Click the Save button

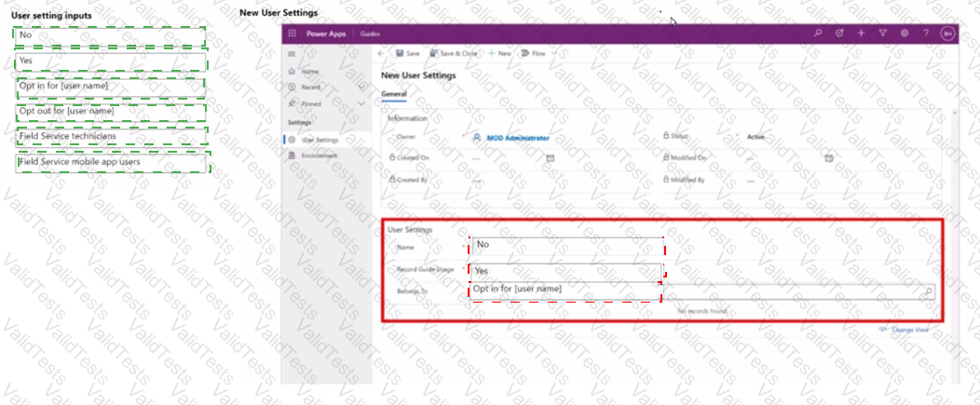(407, 54)
